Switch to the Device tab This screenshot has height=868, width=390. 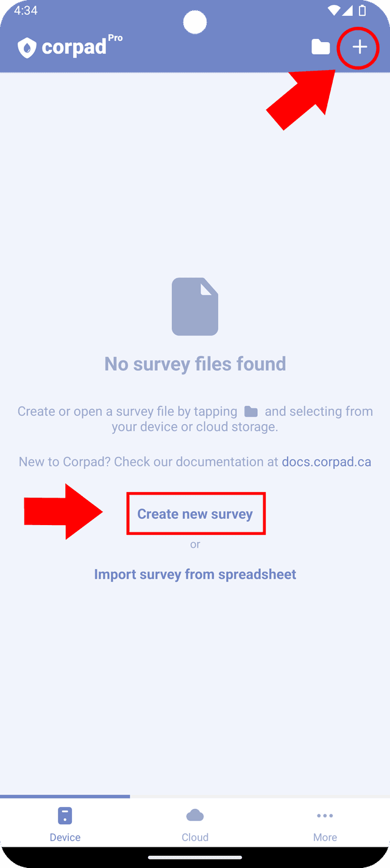(65, 823)
